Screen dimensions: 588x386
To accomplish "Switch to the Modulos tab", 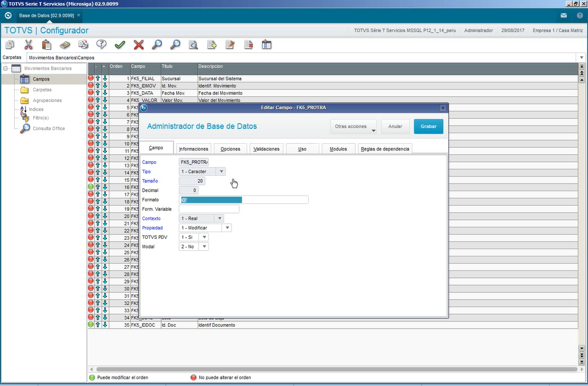I will pos(338,149).
